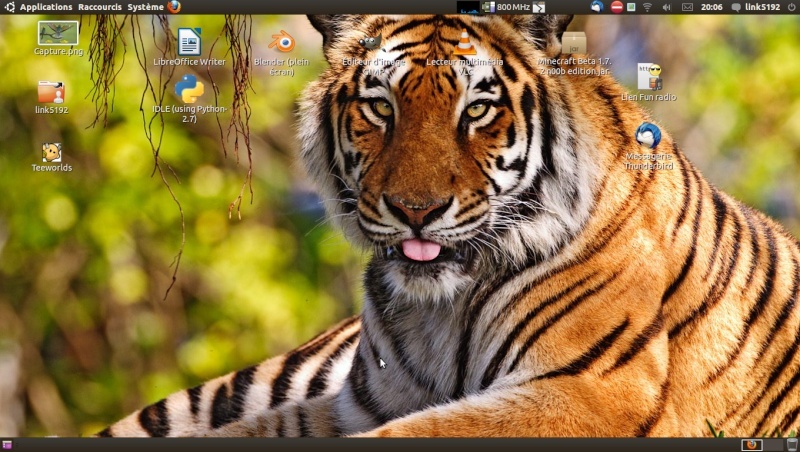Viewport: 800px width, 452px height.
Task: Open the Wi-Fi network indicator
Action: (647, 7)
